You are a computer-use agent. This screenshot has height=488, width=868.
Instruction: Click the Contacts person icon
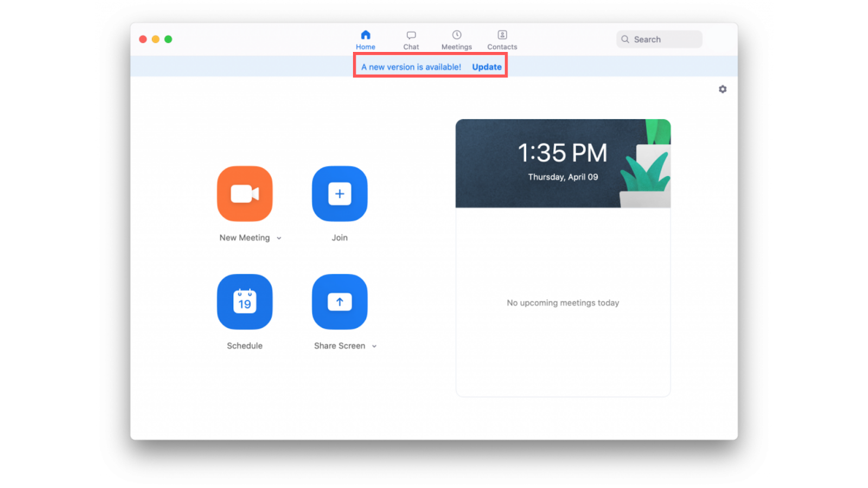[x=502, y=35]
